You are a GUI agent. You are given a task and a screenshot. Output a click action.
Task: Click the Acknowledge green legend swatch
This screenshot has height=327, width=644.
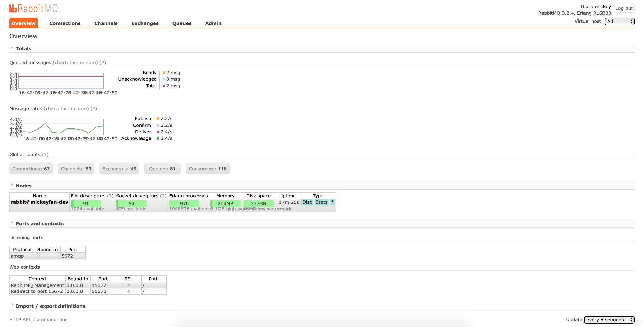click(x=158, y=138)
